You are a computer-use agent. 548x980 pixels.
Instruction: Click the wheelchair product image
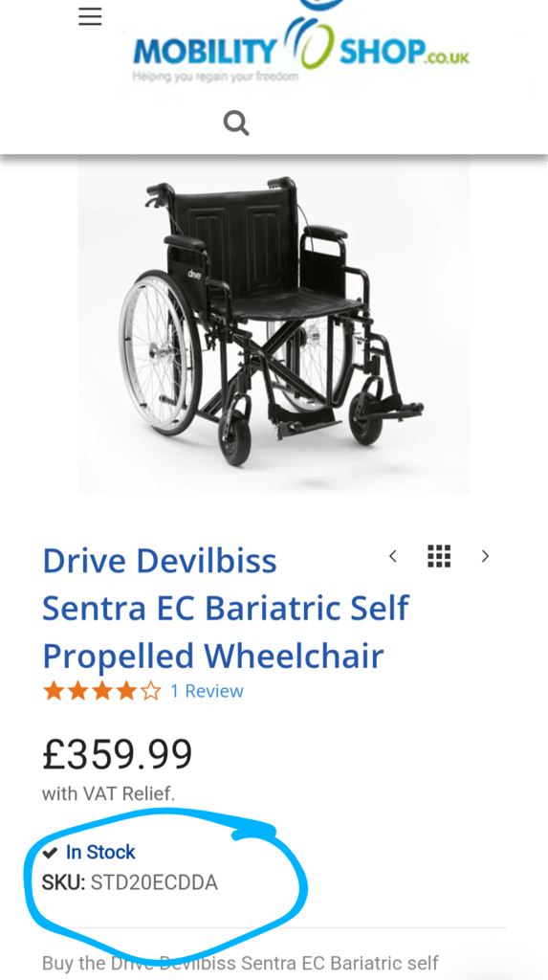(274, 323)
